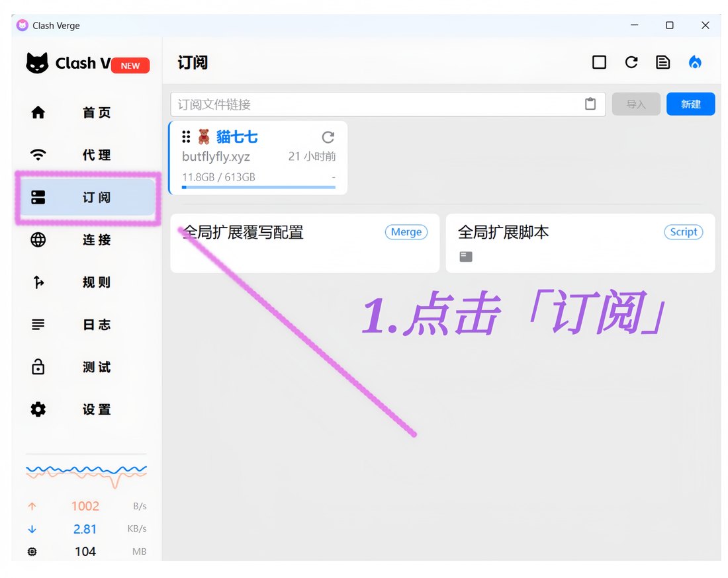
Task: Click the square view icon in header
Action: click(x=599, y=62)
